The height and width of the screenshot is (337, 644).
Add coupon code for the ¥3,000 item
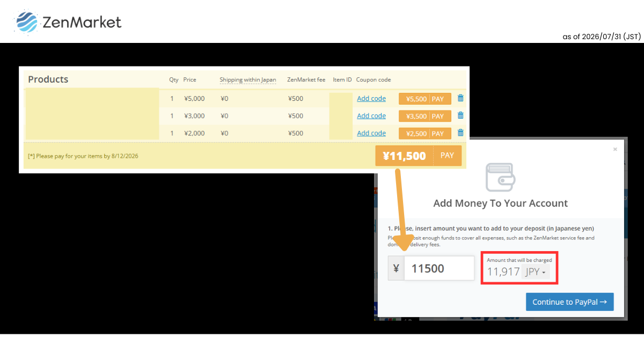pyautogui.click(x=371, y=116)
